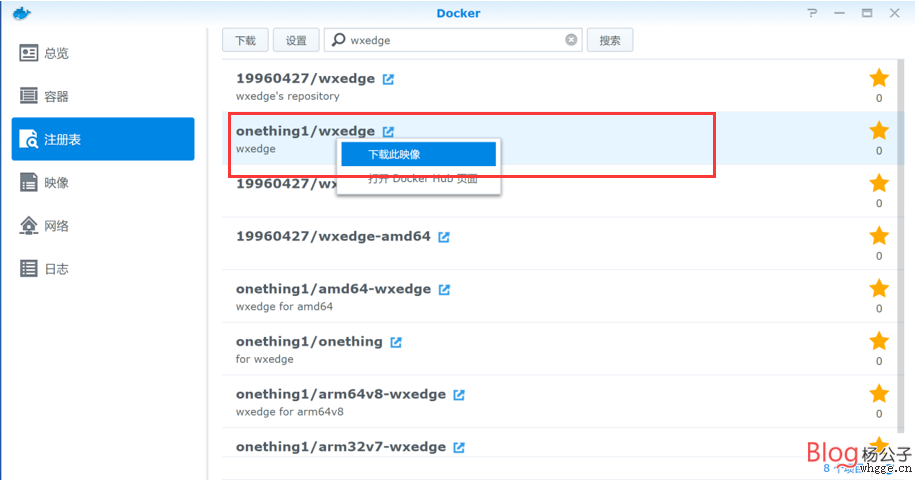Open external link for onething1/arm32v7-wxedge
920x480 pixels.
pyautogui.click(x=459, y=447)
